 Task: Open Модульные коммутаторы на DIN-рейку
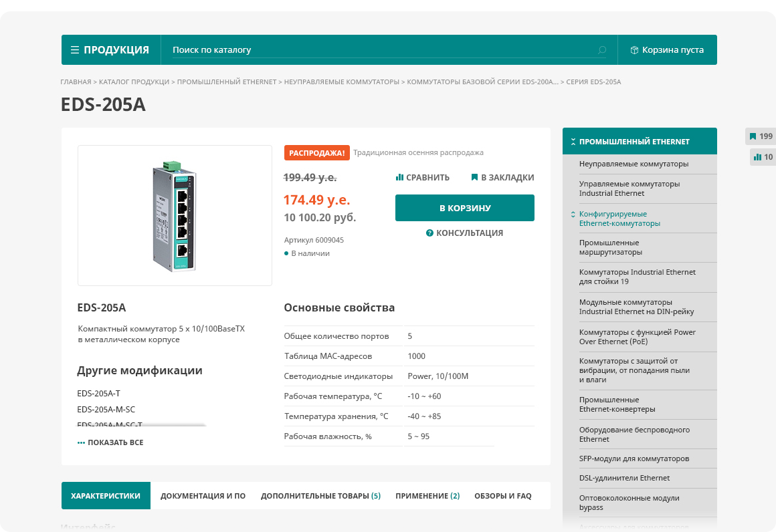point(636,307)
